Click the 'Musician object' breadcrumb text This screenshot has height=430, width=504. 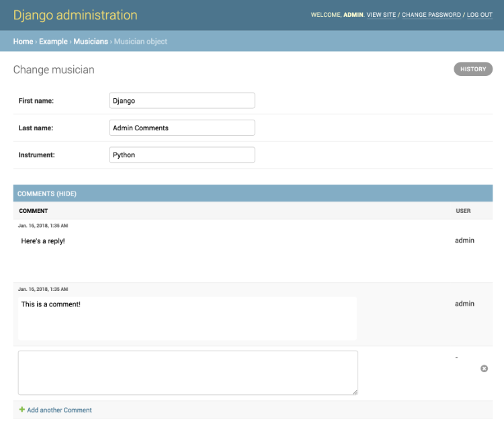(x=140, y=42)
